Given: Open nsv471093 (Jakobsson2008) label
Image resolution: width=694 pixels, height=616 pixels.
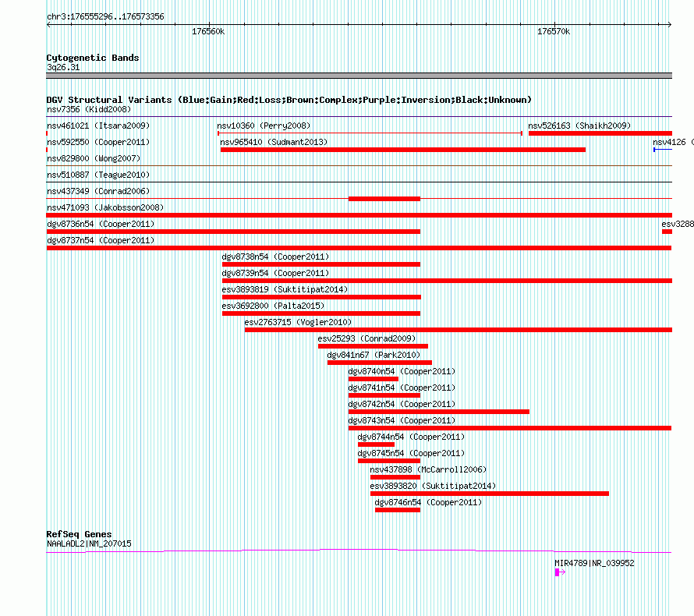Looking at the screenshot, I should click(105, 207).
